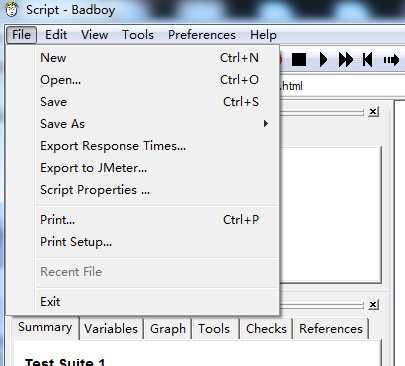Select Print Setup... in File menu
This screenshot has height=366, width=405.
(x=76, y=242)
